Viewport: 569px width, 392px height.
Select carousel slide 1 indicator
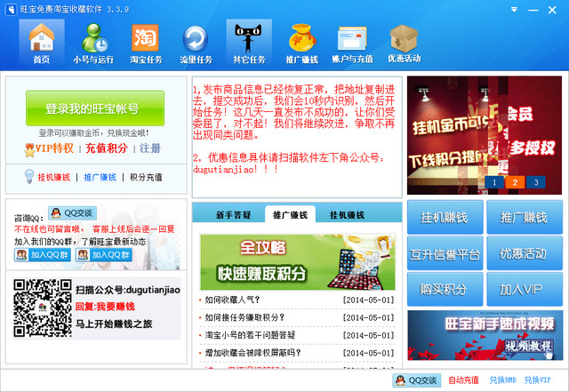(494, 182)
